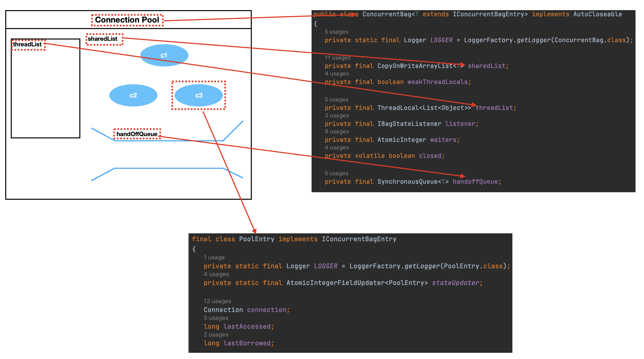Click the c1 blue ellipse
The width and height of the screenshot is (644, 359).
(164, 55)
